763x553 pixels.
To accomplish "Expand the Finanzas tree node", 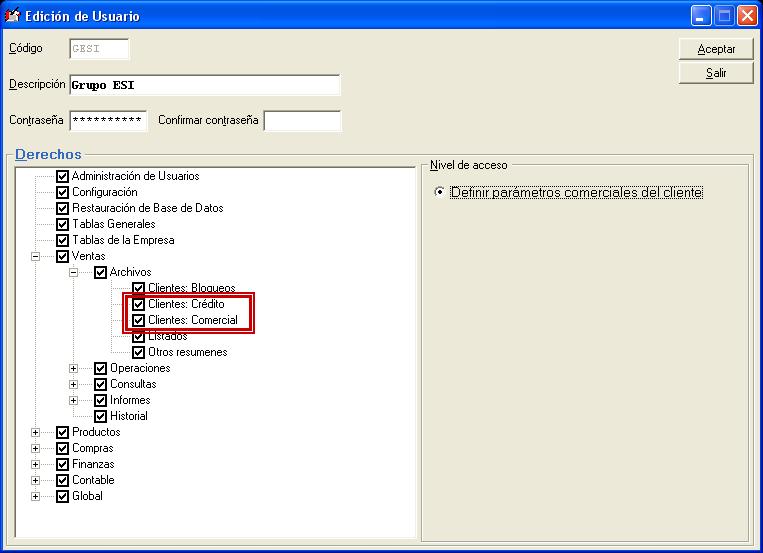I will pos(36,464).
